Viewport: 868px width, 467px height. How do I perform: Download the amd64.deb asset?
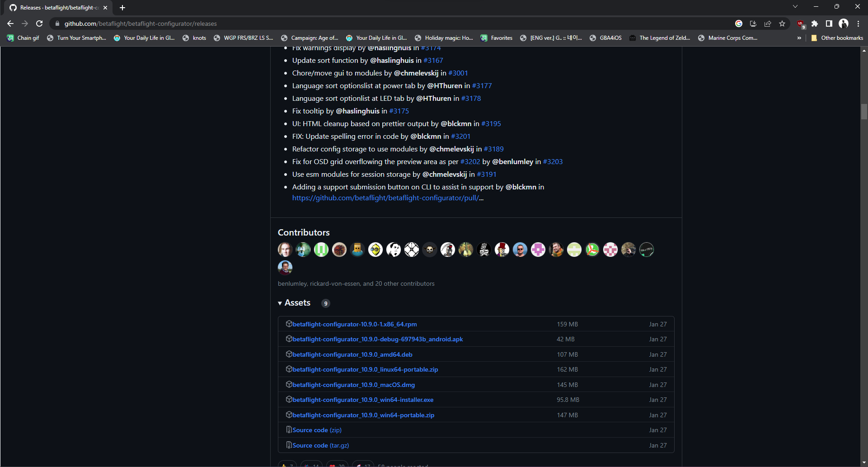(x=352, y=354)
